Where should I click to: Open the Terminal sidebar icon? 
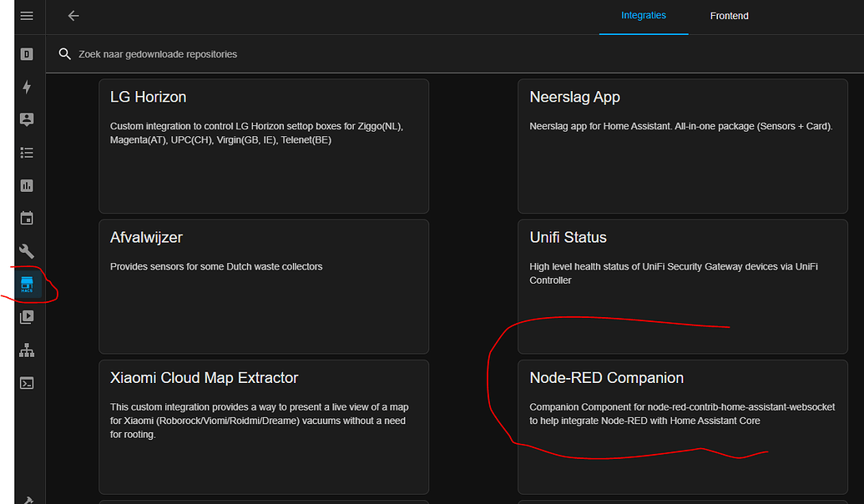[x=26, y=383]
